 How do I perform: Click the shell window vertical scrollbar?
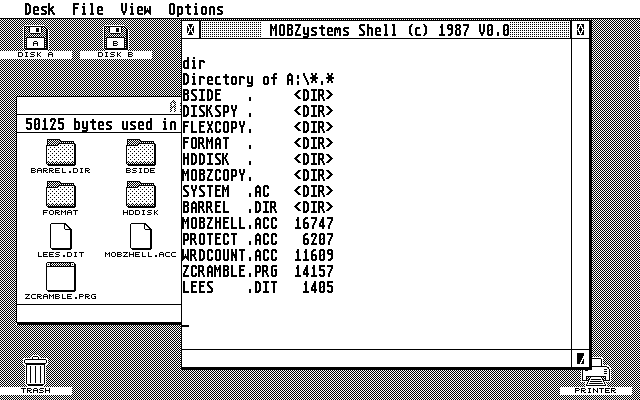click(x=580, y=194)
